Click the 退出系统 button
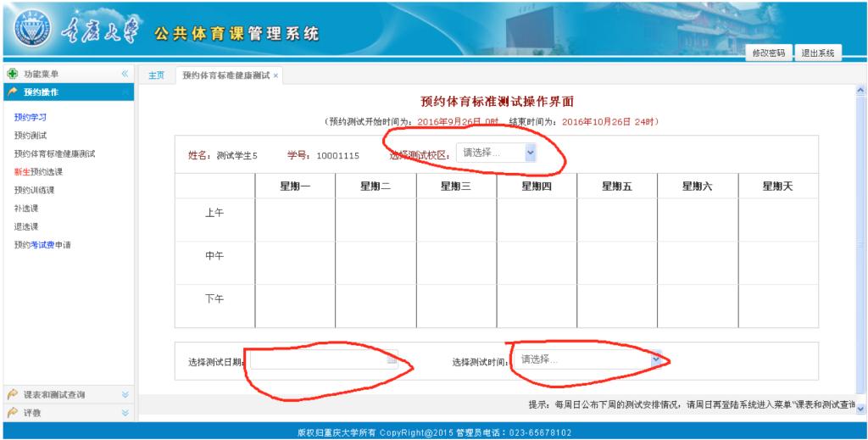This screenshot has height=440, width=868. (817, 53)
